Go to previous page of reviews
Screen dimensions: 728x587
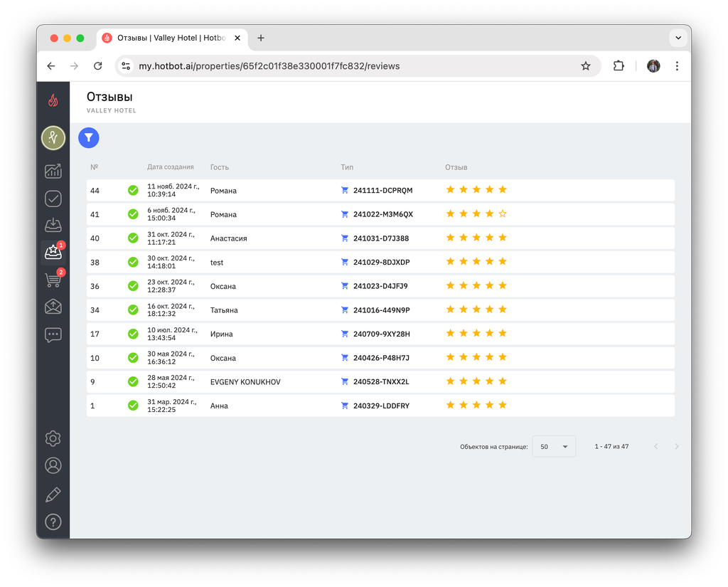click(x=656, y=447)
